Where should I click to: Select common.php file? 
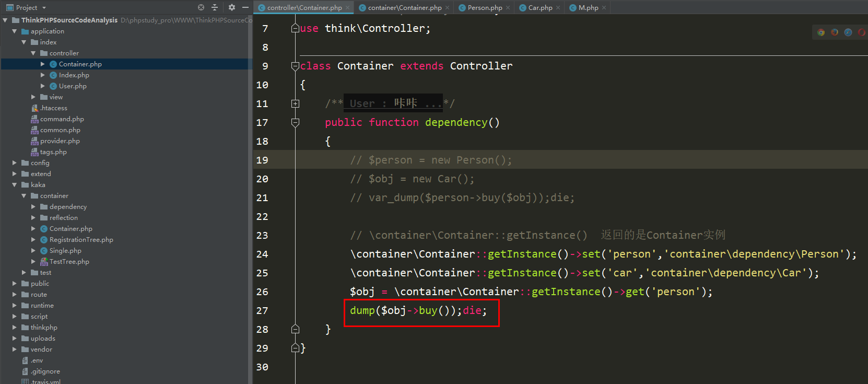[60, 130]
